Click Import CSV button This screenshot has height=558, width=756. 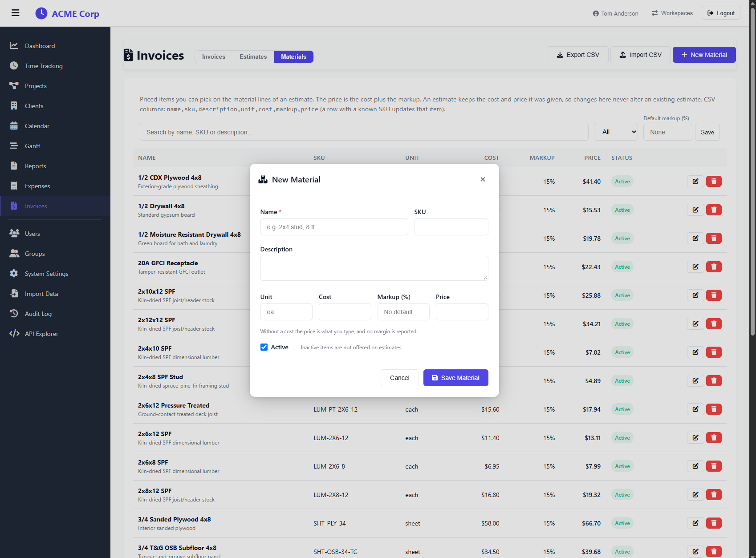(640, 55)
